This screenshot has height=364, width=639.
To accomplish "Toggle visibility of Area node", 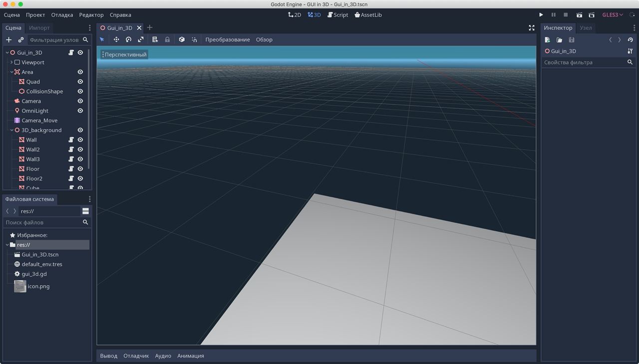I will (x=80, y=72).
